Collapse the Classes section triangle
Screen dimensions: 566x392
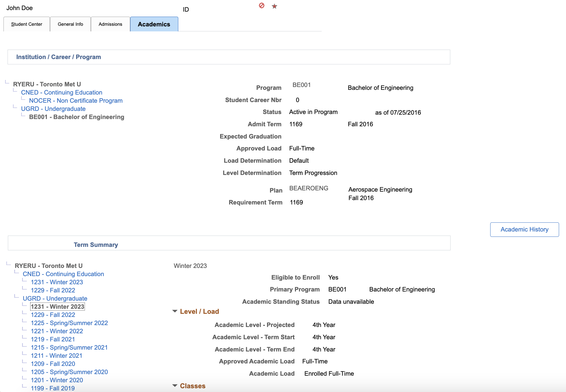(x=175, y=386)
